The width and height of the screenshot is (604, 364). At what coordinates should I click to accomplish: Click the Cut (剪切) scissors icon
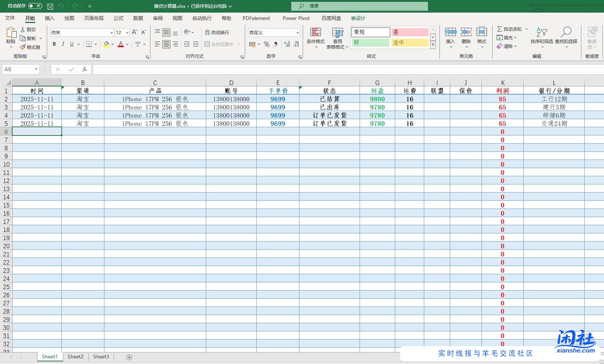[x=23, y=29]
